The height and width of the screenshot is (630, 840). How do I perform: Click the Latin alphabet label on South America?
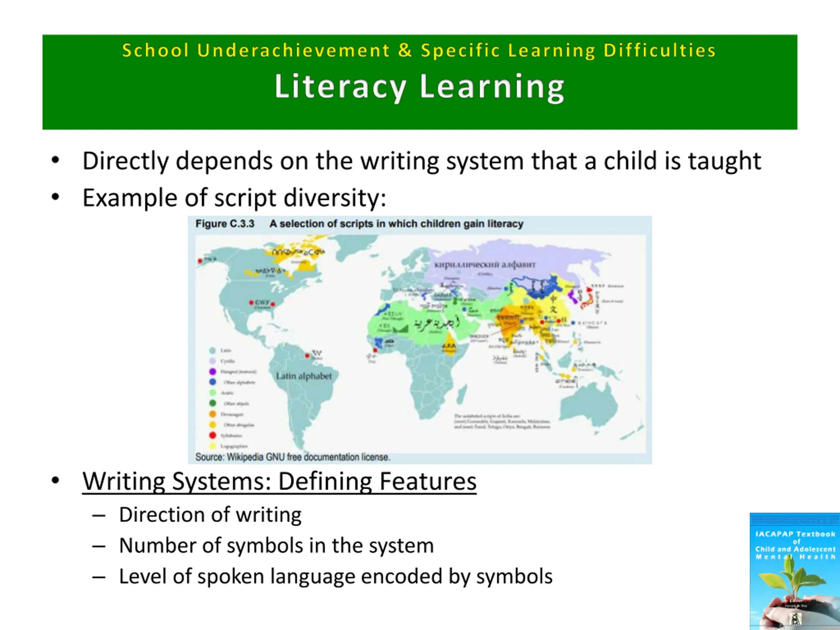pos(304,376)
